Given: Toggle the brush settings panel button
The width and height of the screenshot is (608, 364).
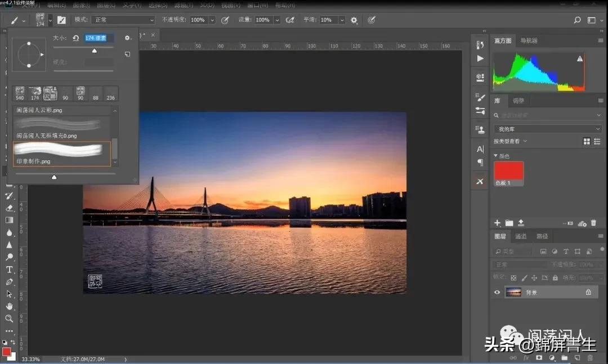Looking at the screenshot, I should click(61, 20).
